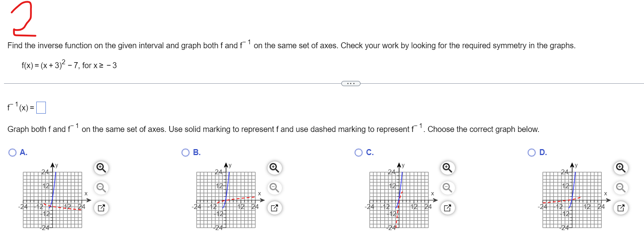Image resolution: width=644 pixels, height=238 pixels.
Task: Open graph D via the external-link icon
Action: (x=620, y=207)
